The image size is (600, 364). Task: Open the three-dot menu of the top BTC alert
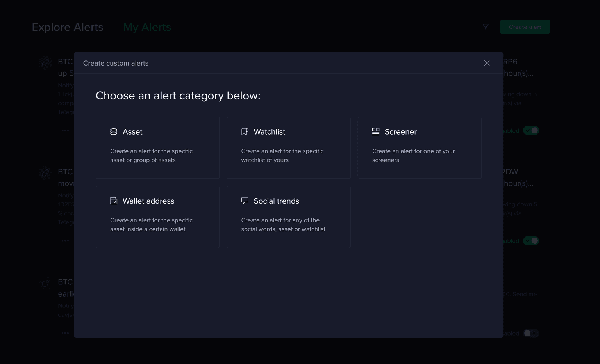pos(65,130)
